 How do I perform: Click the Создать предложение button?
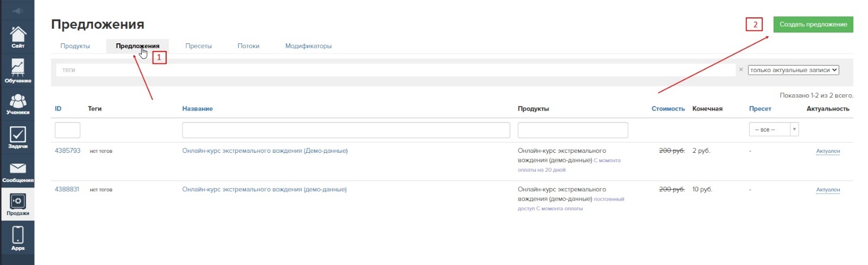tap(813, 24)
